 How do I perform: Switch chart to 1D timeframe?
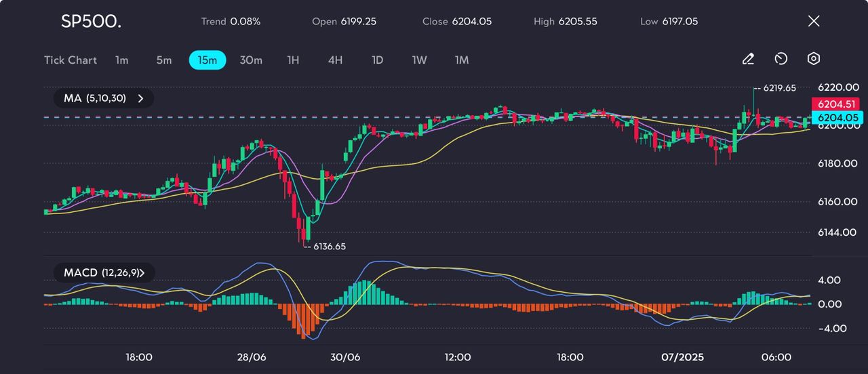pos(378,60)
